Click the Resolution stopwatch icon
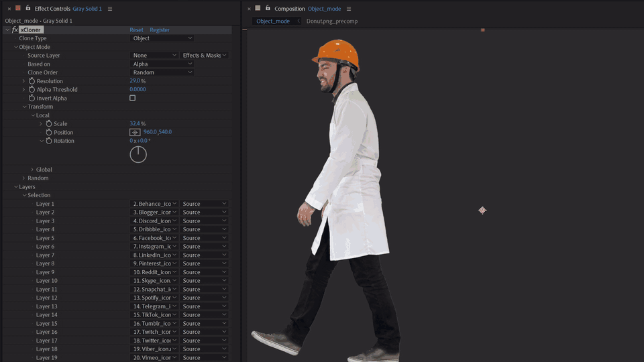 [32, 81]
